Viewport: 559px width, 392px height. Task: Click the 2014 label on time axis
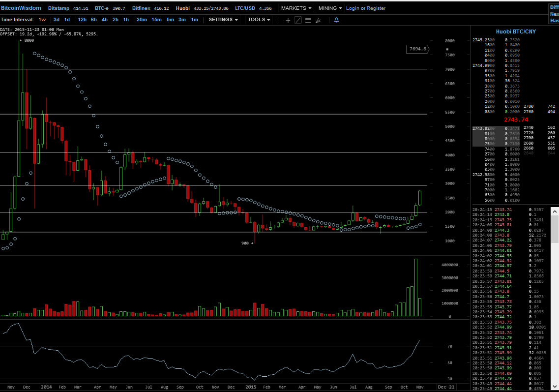pos(46,387)
